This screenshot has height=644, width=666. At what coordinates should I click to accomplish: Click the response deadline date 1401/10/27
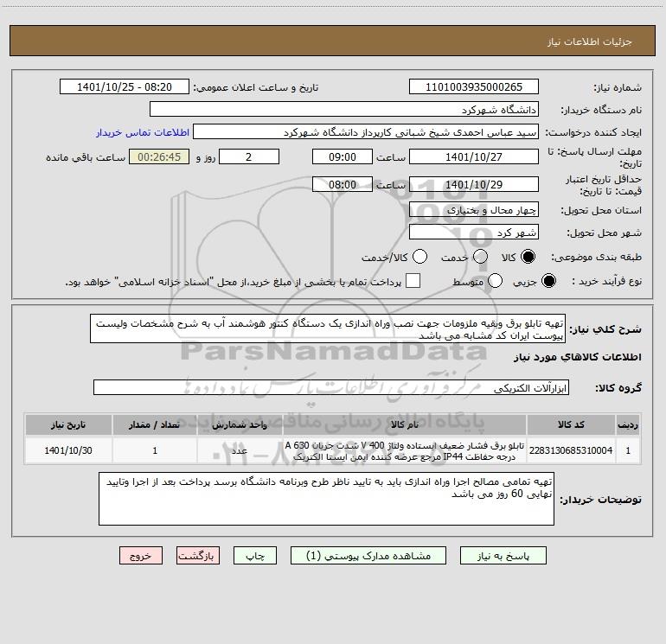tap(474, 157)
